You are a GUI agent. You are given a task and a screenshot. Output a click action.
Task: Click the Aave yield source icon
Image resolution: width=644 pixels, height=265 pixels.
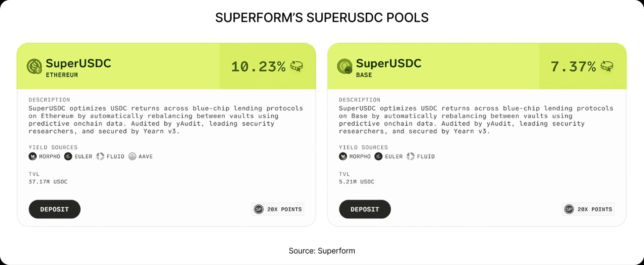[132, 156]
